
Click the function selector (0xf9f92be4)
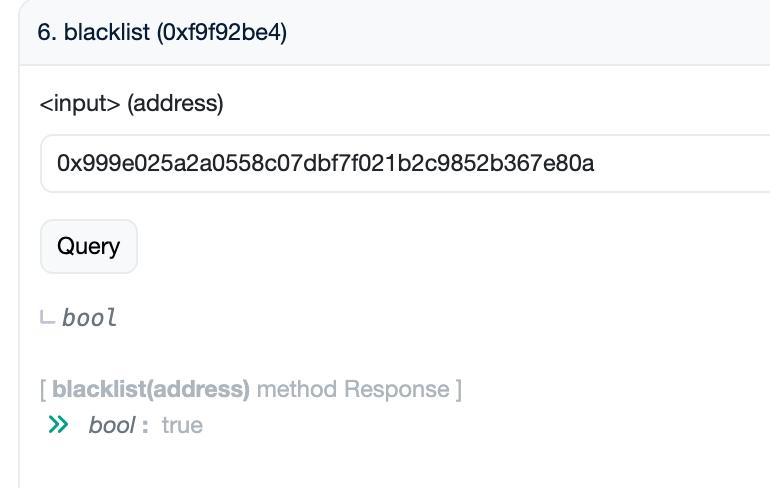(222, 32)
